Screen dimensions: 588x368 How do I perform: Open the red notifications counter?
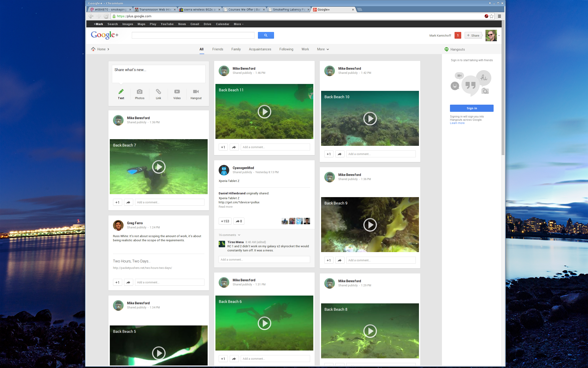coord(458,35)
